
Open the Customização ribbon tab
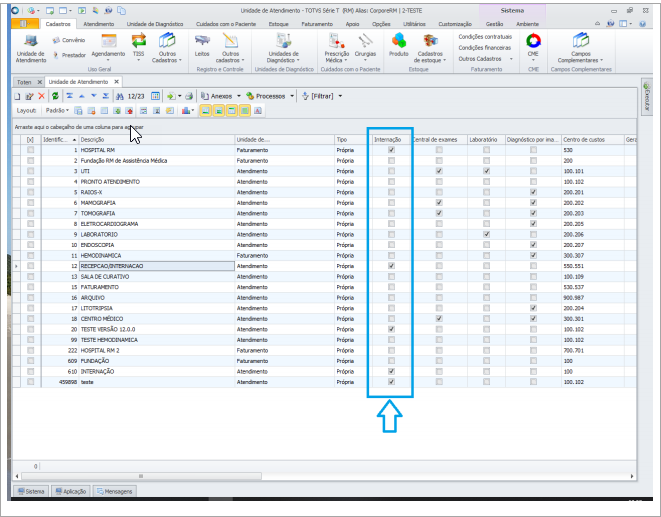pos(455,24)
